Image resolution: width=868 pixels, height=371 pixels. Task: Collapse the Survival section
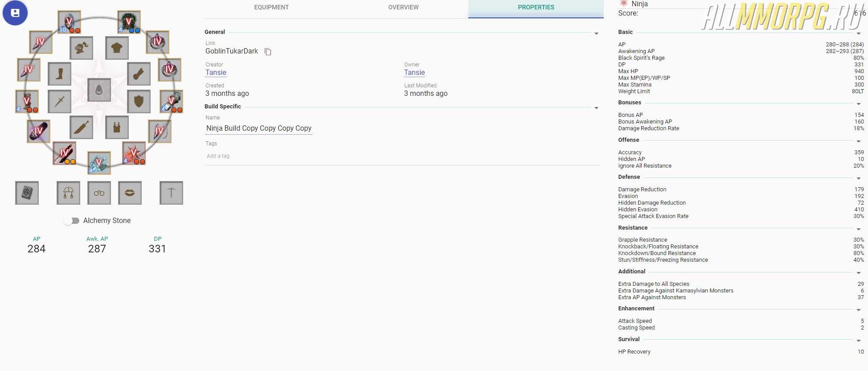858,341
